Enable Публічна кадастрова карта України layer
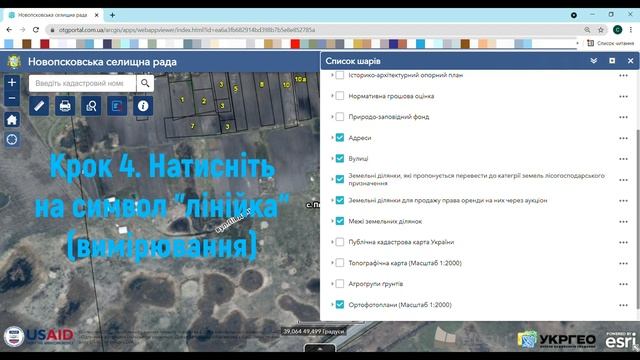The width and height of the screenshot is (640, 360). point(340,242)
